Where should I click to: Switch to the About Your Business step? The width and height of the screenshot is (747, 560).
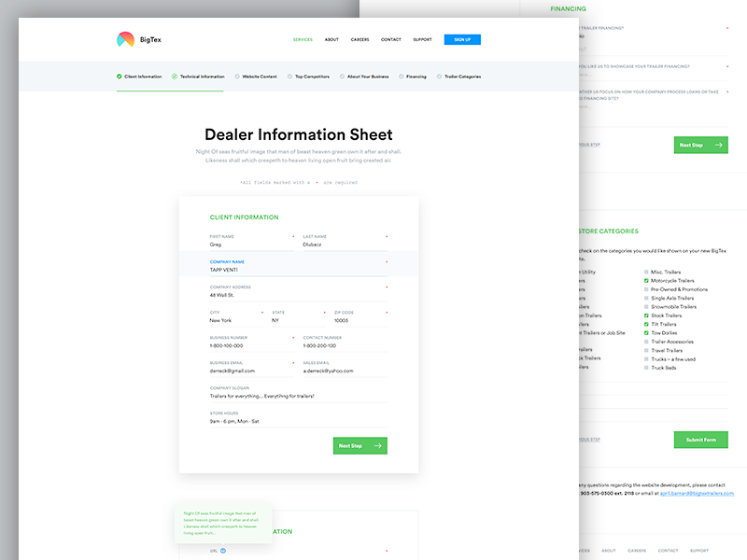pyautogui.click(x=367, y=77)
